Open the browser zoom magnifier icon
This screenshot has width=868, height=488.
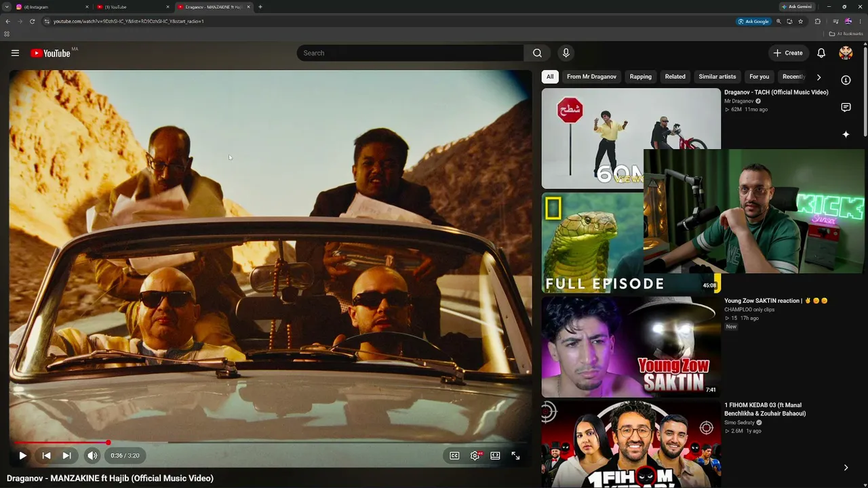click(778, 21)
